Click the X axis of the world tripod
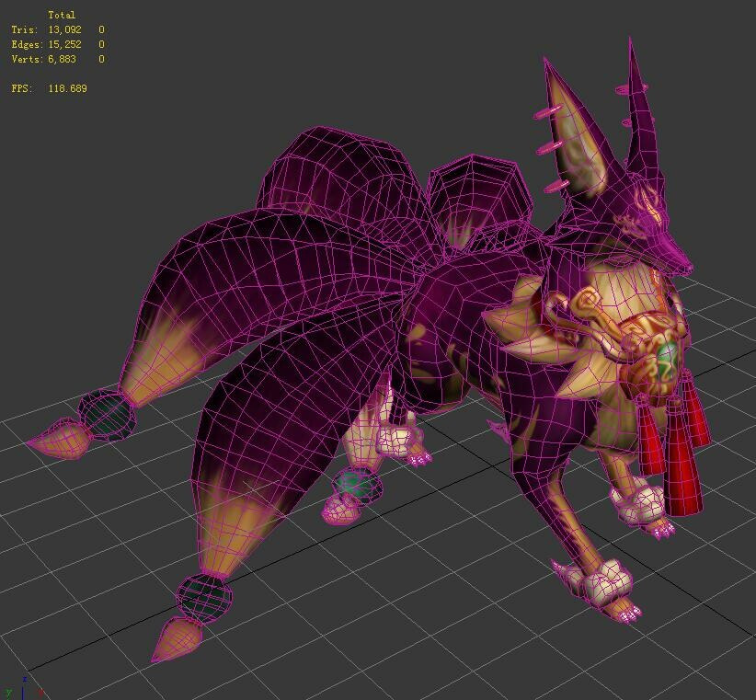The height and width of the screenshot is (700, 756). pos(40,692)
